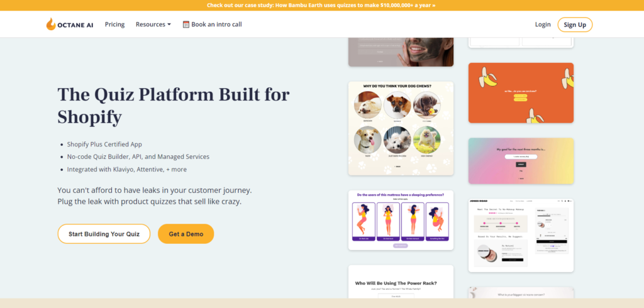Open the orange banana quiz thumbnail

(521, 93)
